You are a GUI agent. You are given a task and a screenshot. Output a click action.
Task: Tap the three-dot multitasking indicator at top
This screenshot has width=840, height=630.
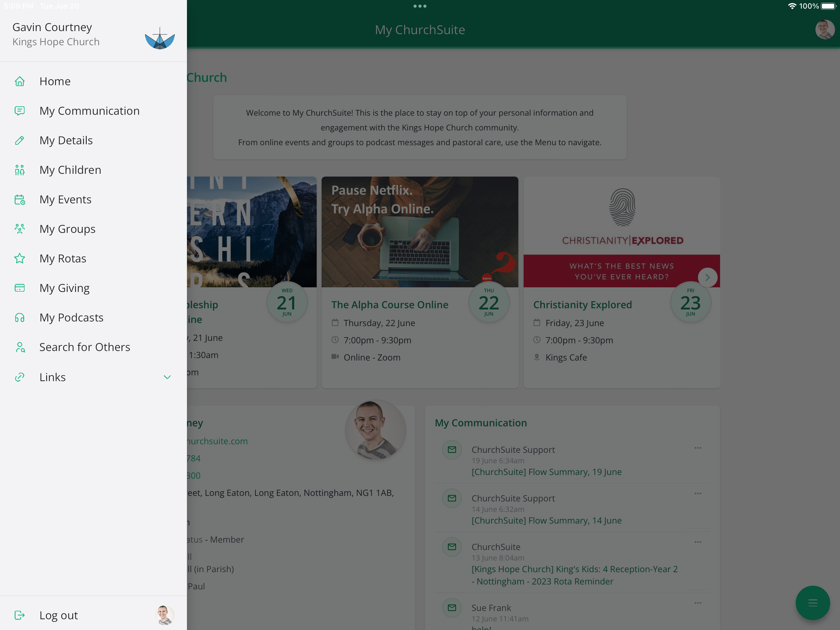point(420,6)
